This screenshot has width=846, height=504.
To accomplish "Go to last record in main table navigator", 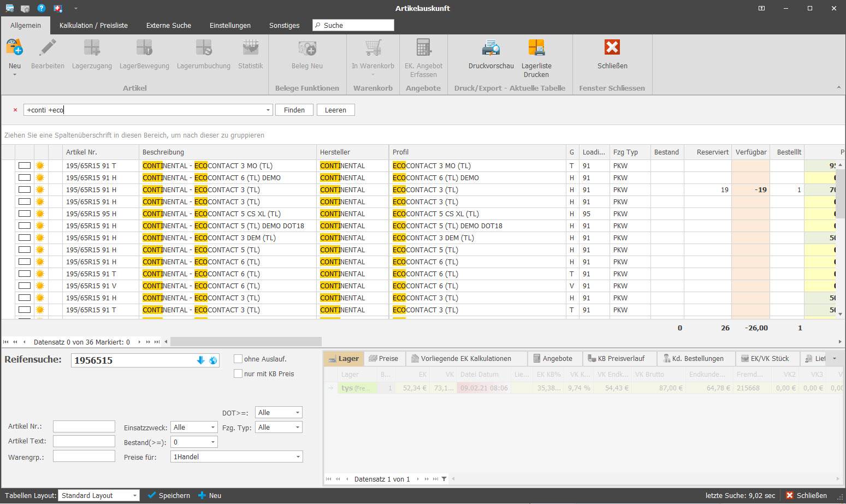I will (157, 342).
